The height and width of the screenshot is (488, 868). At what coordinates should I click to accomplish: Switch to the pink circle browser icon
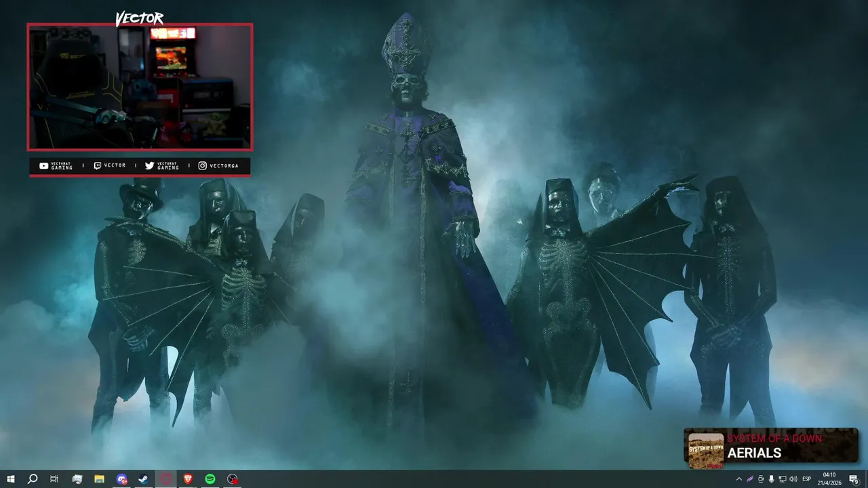pyautogui.click(x=166, y=479)
